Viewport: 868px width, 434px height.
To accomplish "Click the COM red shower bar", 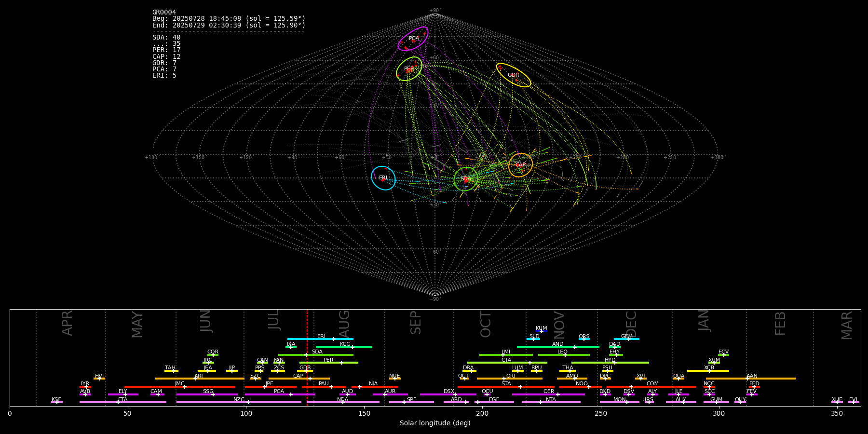I will click(652, 387).
